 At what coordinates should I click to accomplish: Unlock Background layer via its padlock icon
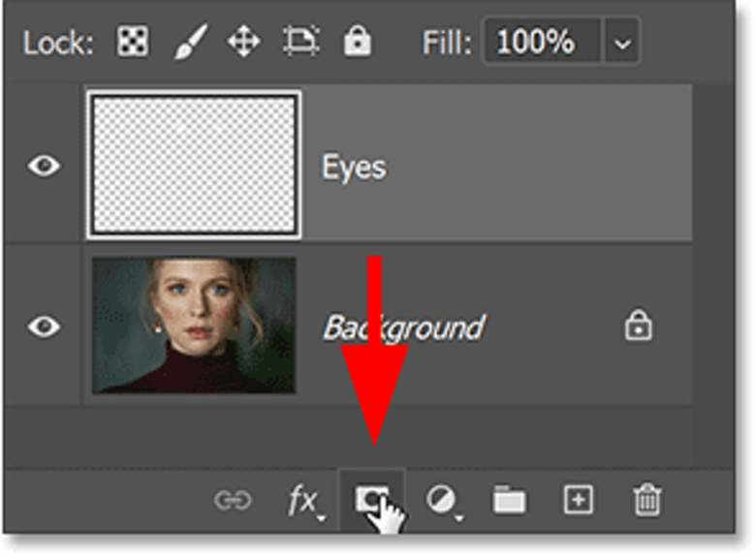coord(639,325)
